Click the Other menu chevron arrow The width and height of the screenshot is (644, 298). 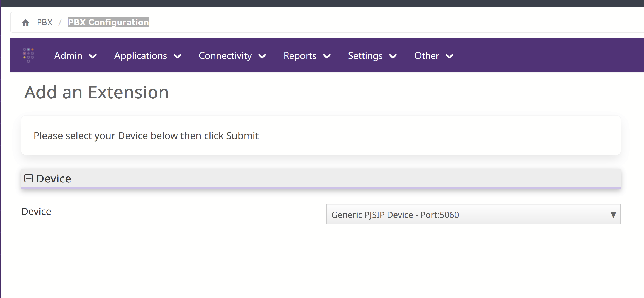[449, 56]
